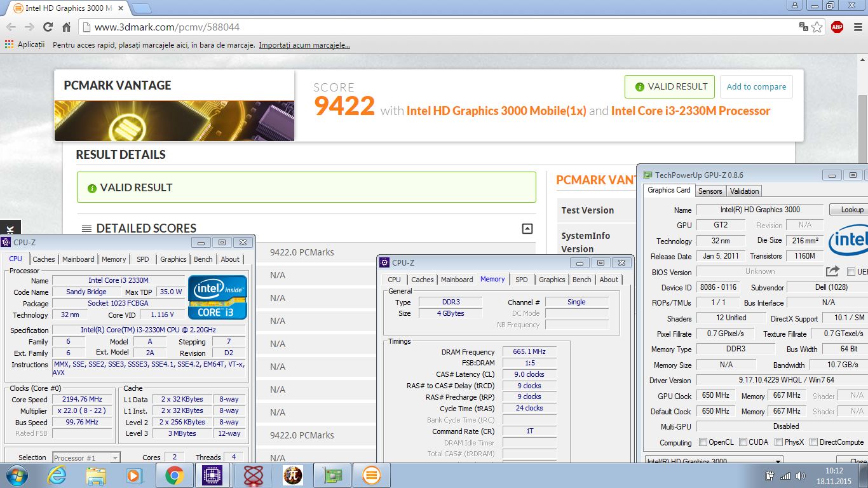The width and height of the screenshot is (868, 488).
Task: Click the speaker volume tray icon
Action: (801, 475)
